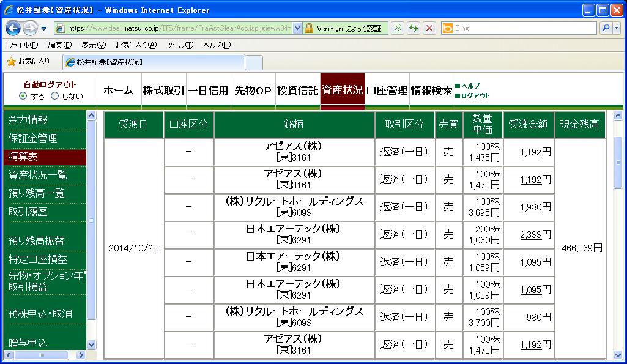Open the ヘルプ(H) menu
The width and height of the screenshot is (627, 364).
tap(217, 45)
